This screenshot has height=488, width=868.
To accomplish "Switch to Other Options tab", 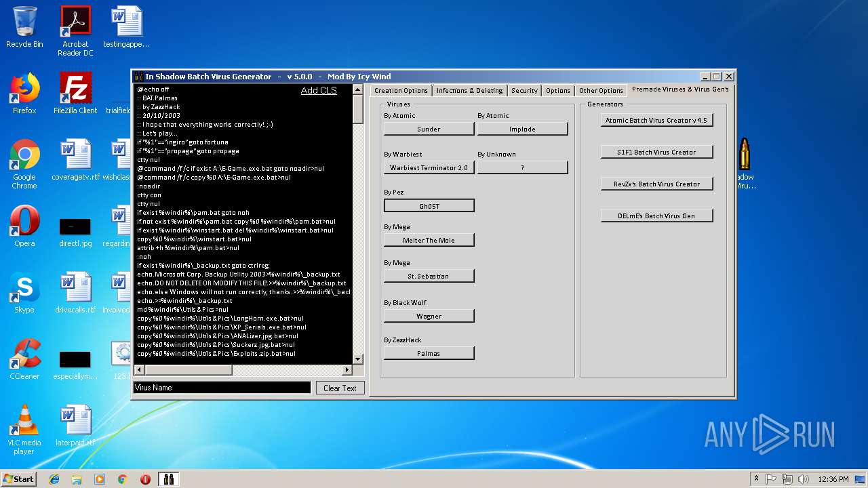I will pyautogui.click(x=601, y=90).
